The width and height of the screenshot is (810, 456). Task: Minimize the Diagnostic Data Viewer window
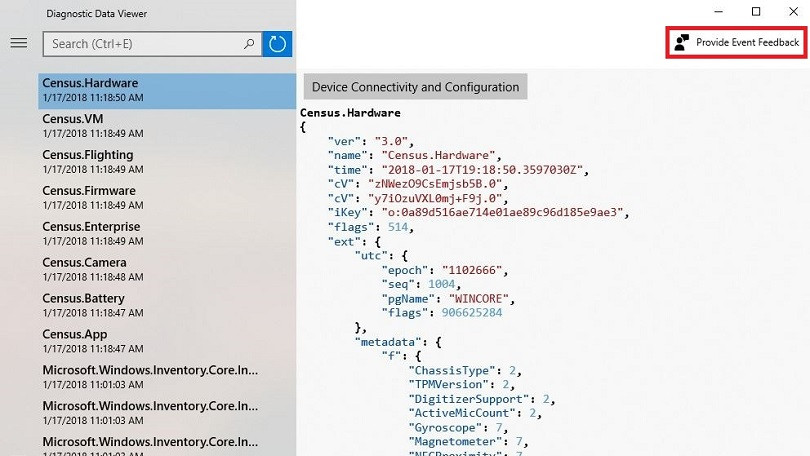[x=719, y=11]
